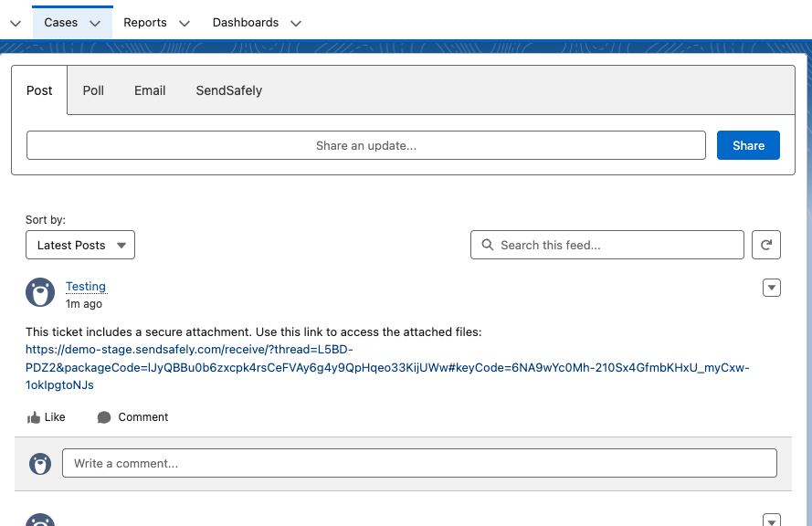
Task: Open the sendsafely secure attachment link
Action: 387,367
